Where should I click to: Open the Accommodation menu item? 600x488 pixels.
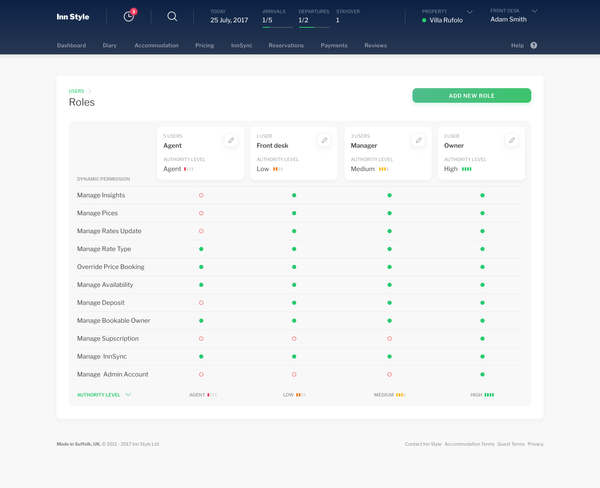pos(157,45)
